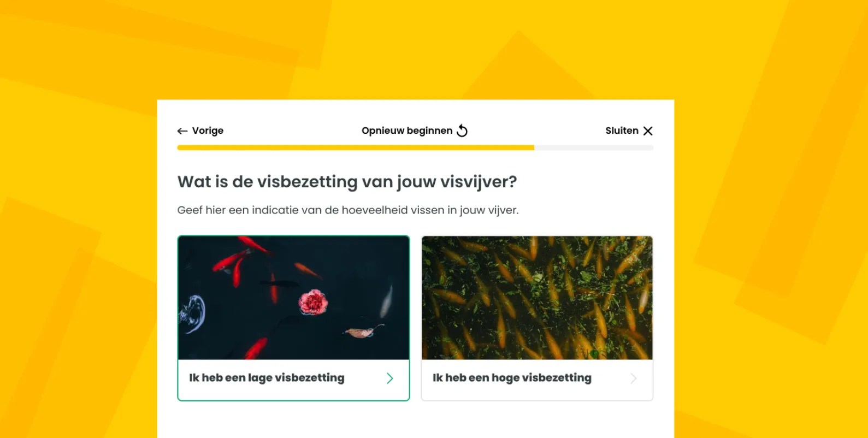Click the floating leaf in the left photo

[x=361, y=331]
